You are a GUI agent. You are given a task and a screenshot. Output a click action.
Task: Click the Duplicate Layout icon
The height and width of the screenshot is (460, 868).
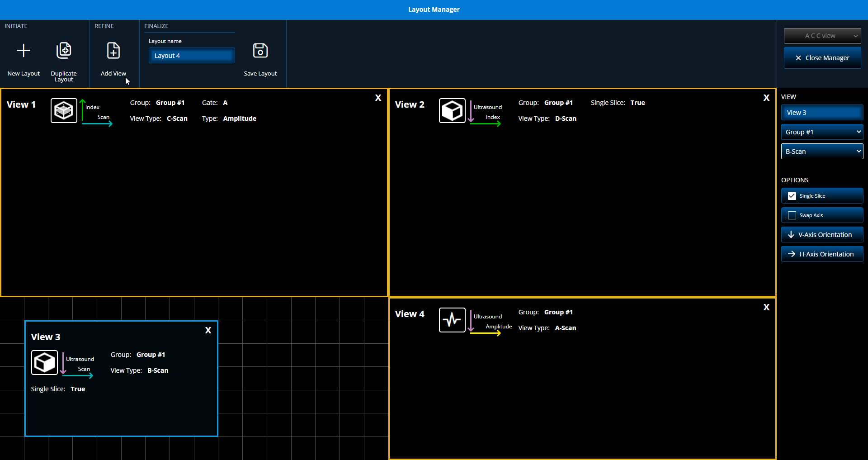(x=64, y=51)
